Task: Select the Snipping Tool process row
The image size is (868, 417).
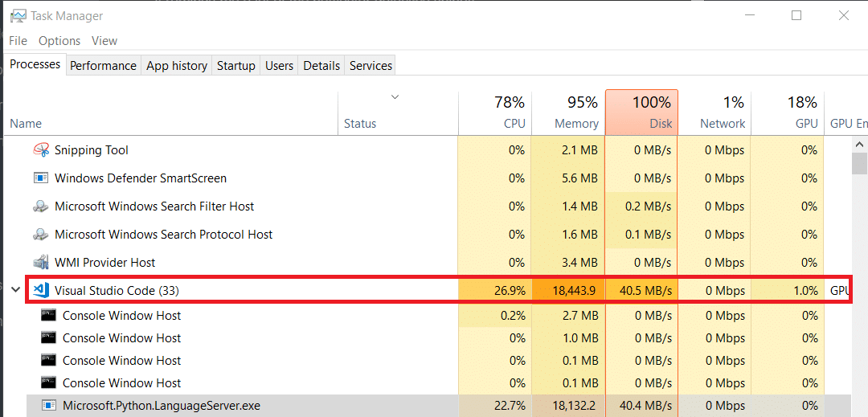Action: (428, 150)
